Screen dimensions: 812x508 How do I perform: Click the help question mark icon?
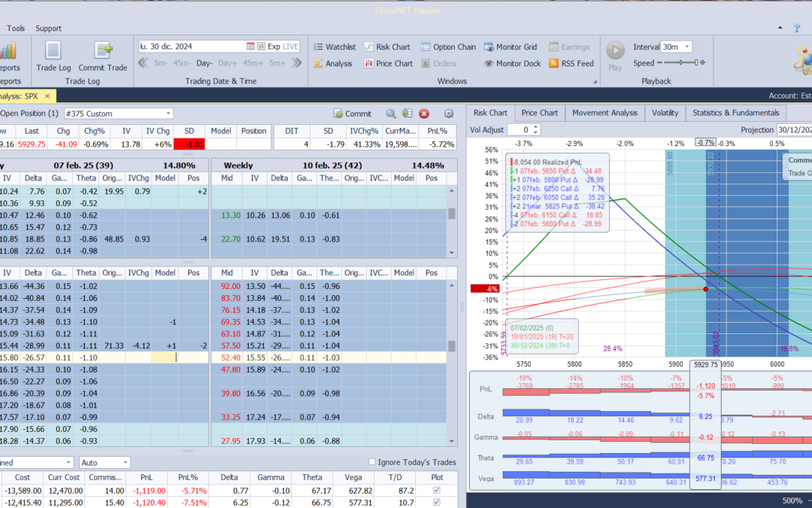click(797, 28)
